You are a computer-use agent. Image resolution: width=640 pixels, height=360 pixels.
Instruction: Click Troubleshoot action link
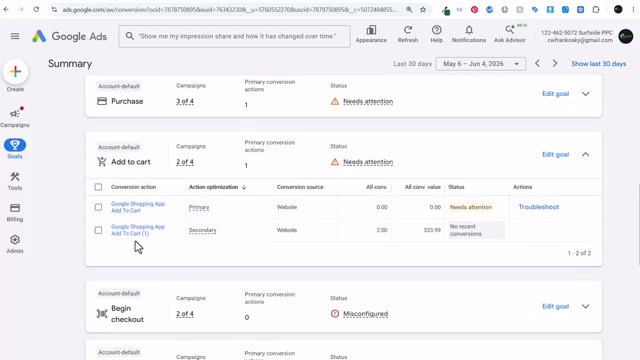(538, 207)
